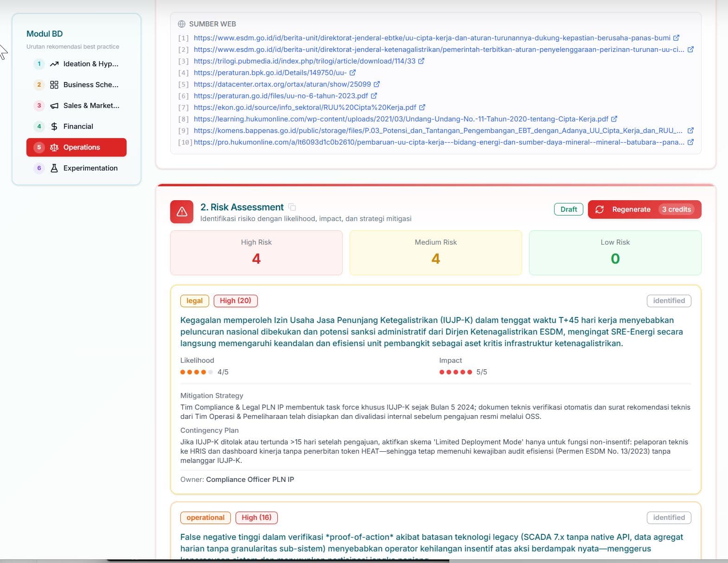
Task: Click the 2. Risk Assessment heading
Action: 242,207
